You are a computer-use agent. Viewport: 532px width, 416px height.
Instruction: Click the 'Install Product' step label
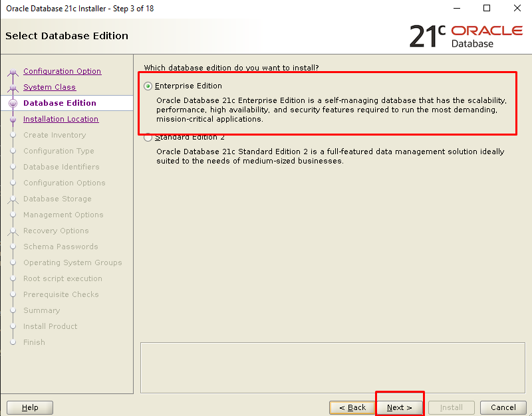(x=51, y=326)
